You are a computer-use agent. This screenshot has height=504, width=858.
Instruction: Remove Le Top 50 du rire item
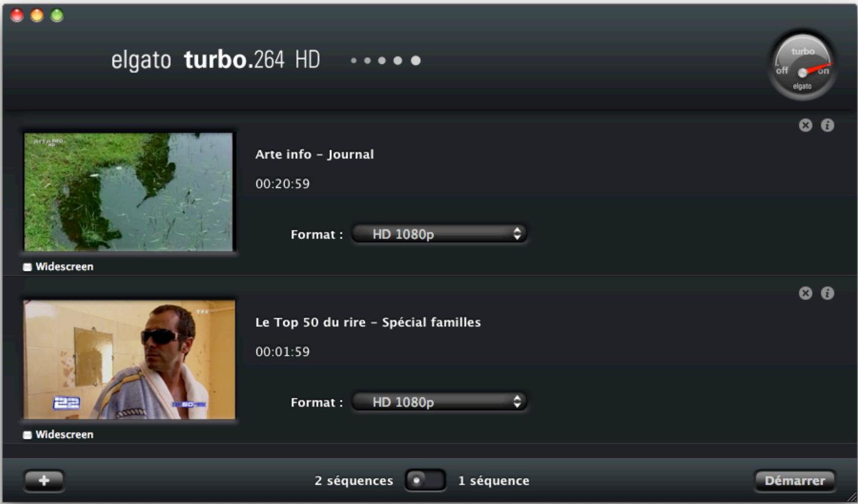pos(806,293)
